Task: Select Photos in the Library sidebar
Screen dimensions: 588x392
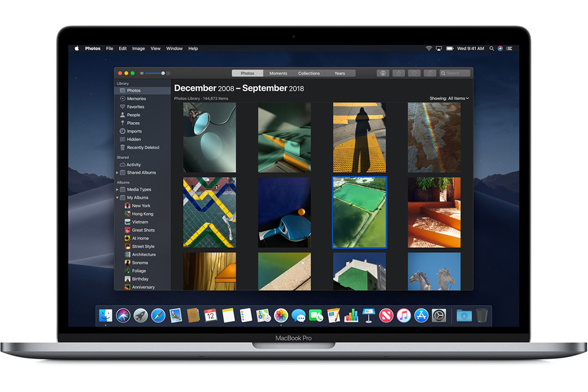Action: pyautogui.click(x=143, y=90)
